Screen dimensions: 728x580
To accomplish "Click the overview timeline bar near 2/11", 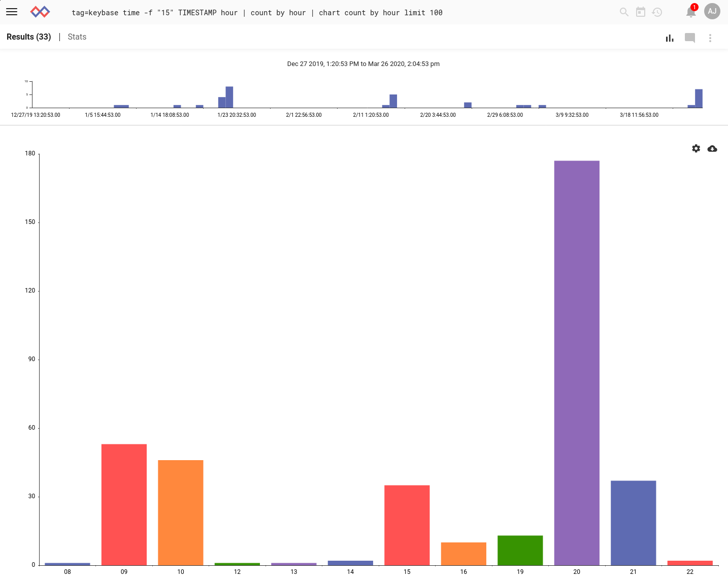I will pos(393,101).
